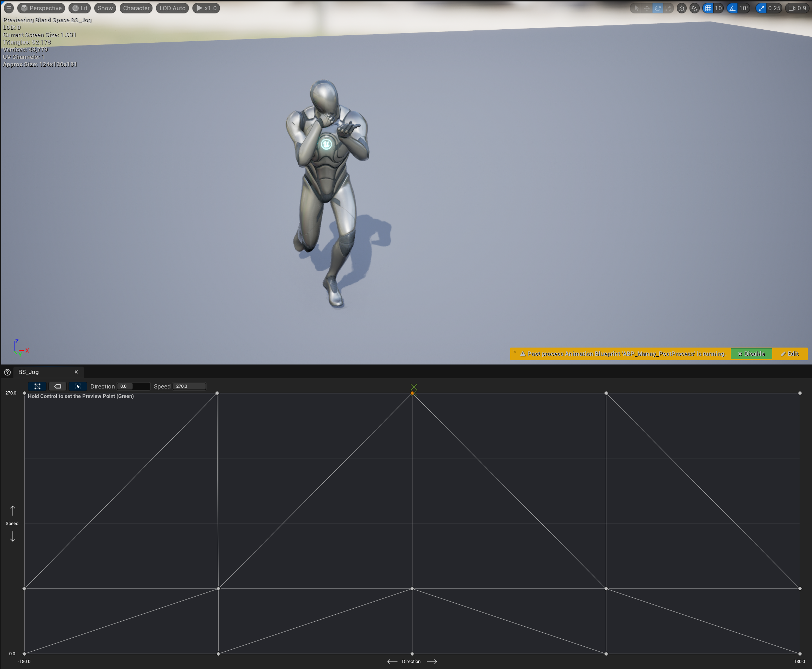The width and height of the screenshot is (812, 669).
Task: Toggle blend space triangulation display
Action: pos(37,386)
